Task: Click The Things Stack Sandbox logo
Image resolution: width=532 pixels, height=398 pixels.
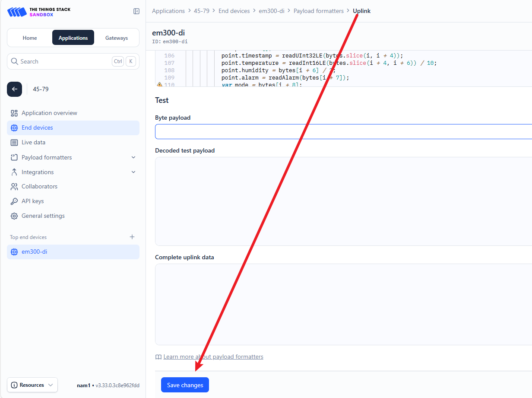Action: click(39, 12)
